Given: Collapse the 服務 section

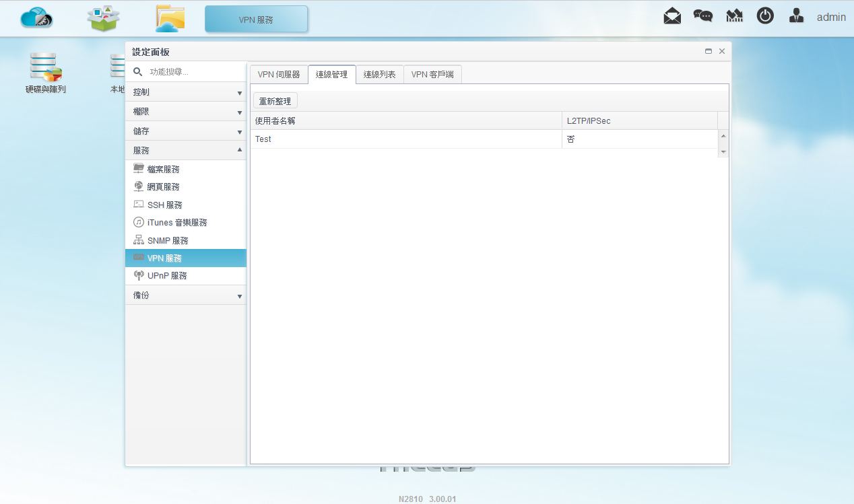Looking at the screenshot, I should (x=186, y=151).
